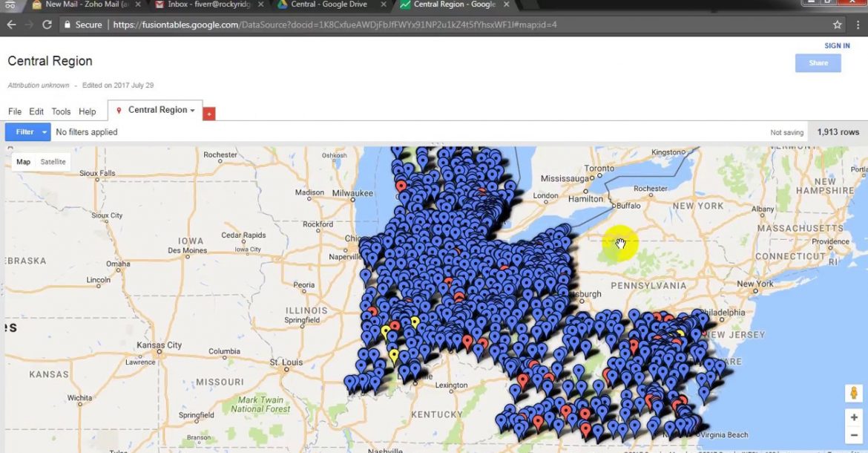Open the Tools menu
The height and width of the screenshot is (453, 868).
[x=61, y=111]
